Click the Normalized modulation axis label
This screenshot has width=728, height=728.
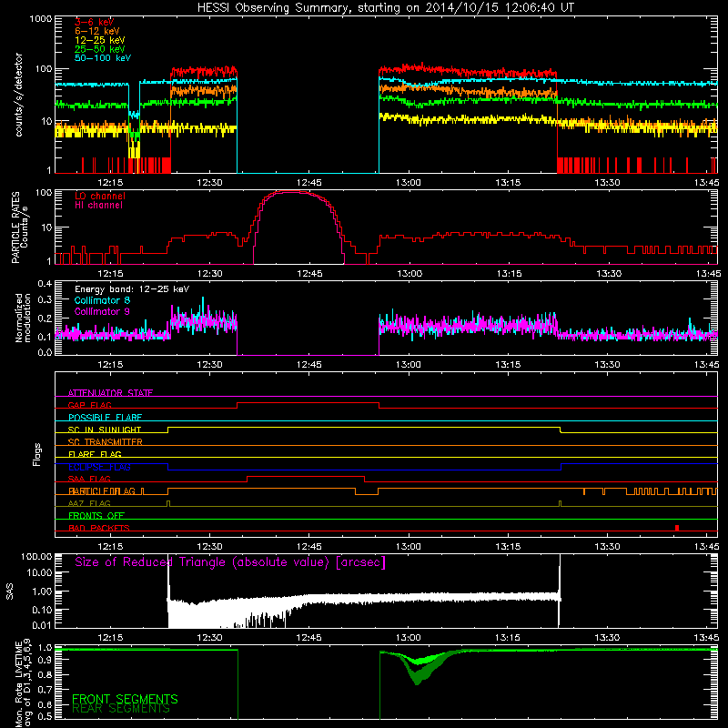click(23, 318)
